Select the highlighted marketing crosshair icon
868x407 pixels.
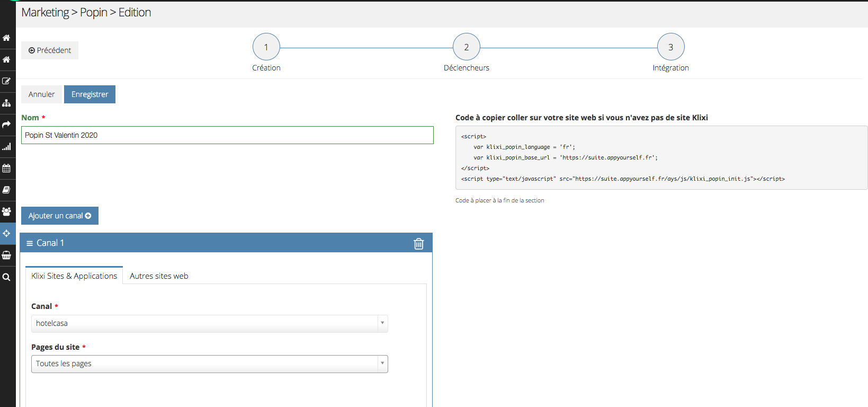click(6, 233)
